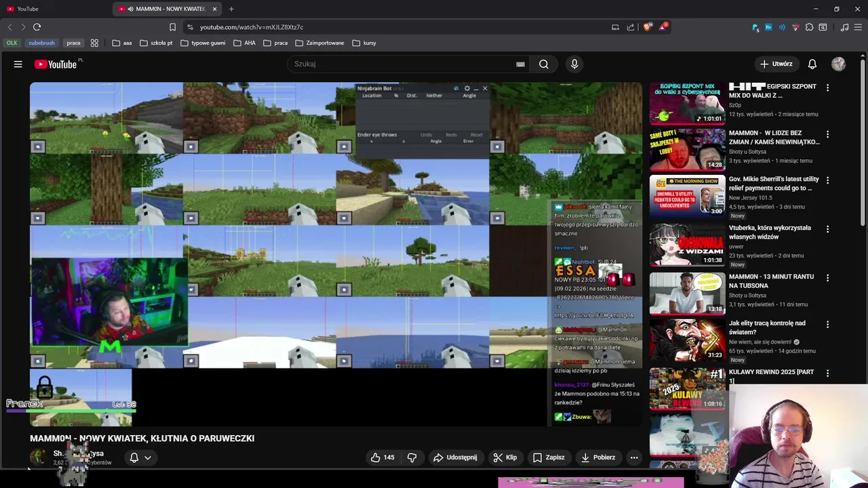Bookmark this page with bookmark icon

172,27
